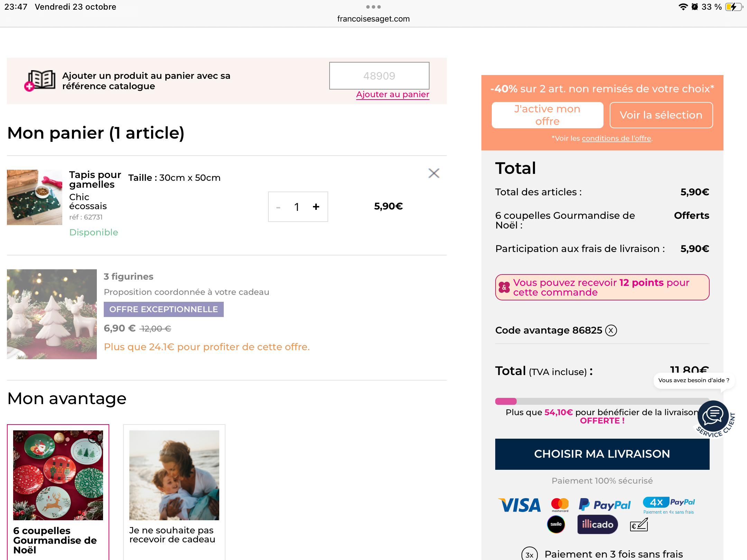This screenshot has height=560, width=747.
Task: Remove code avantage 86825
Action: point(611,330)
